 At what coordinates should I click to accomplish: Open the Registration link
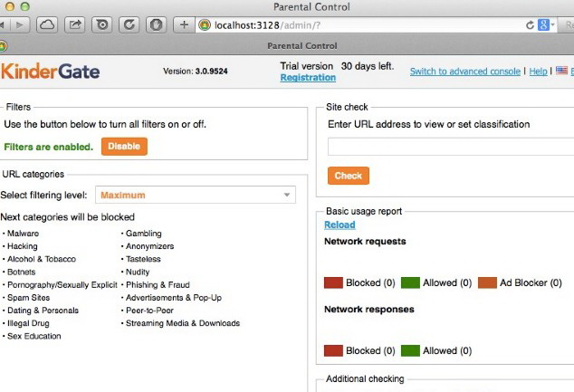(x=308, y=78)
